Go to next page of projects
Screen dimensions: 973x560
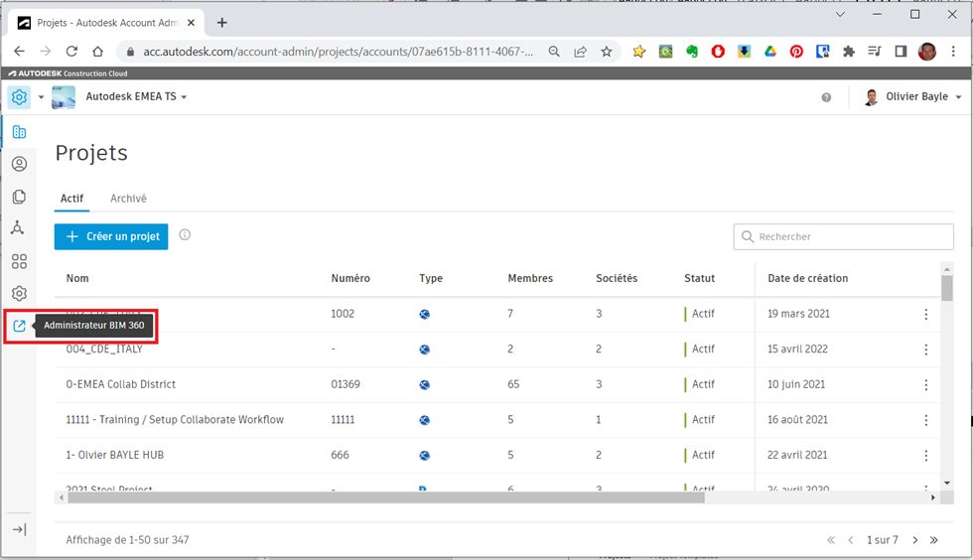click(915, 540)
